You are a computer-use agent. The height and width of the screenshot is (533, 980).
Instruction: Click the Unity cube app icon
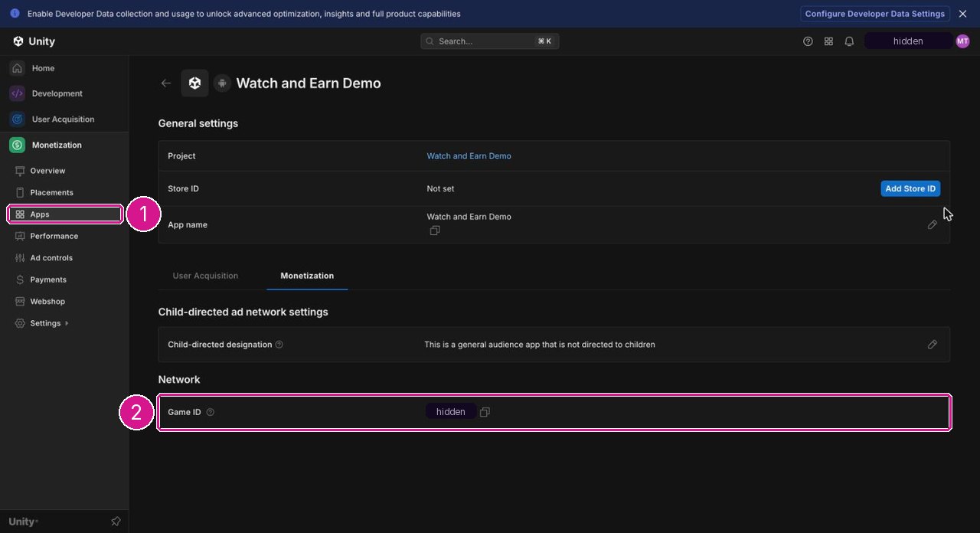(x=194, y=83)
